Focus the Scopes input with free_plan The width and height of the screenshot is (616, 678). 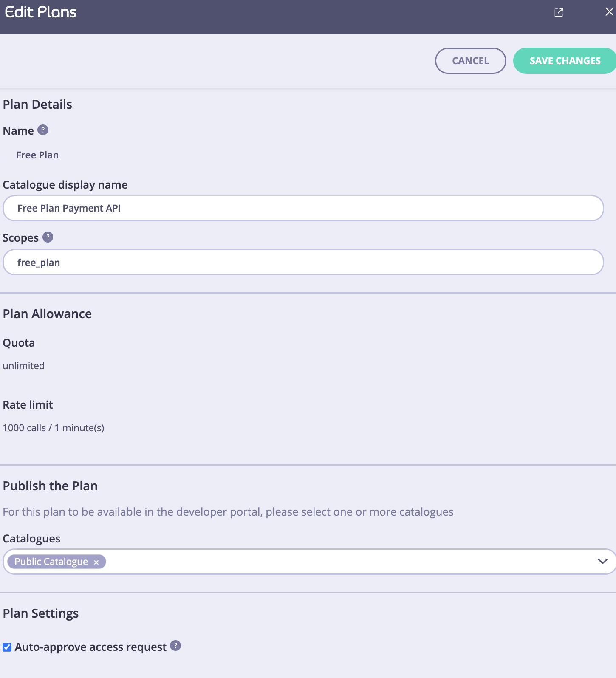(x=303, y=262)
